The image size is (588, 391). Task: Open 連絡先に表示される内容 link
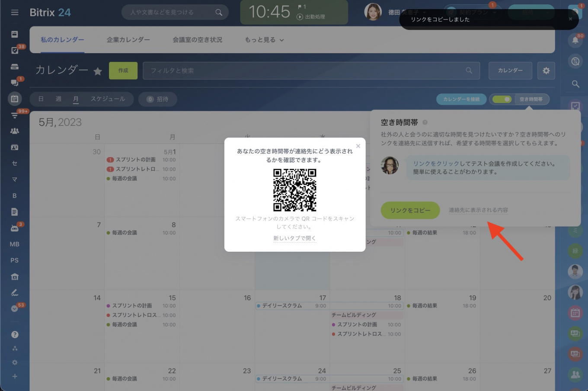478,210
